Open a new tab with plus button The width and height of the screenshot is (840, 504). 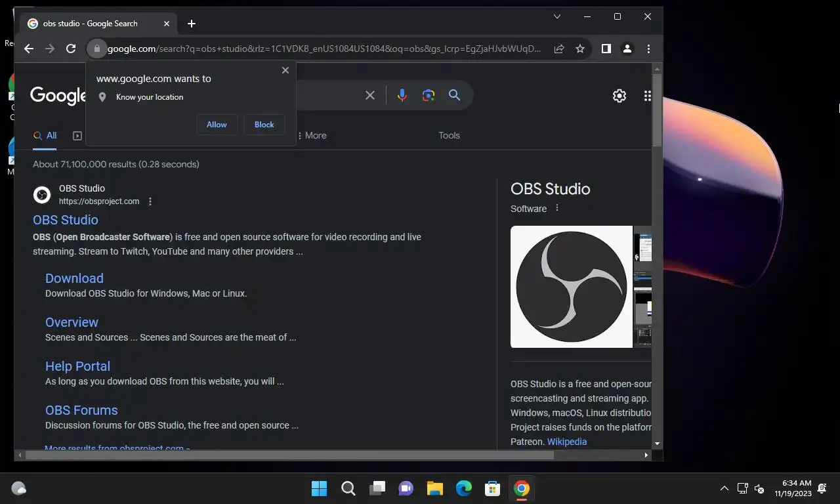coord(192,24)
